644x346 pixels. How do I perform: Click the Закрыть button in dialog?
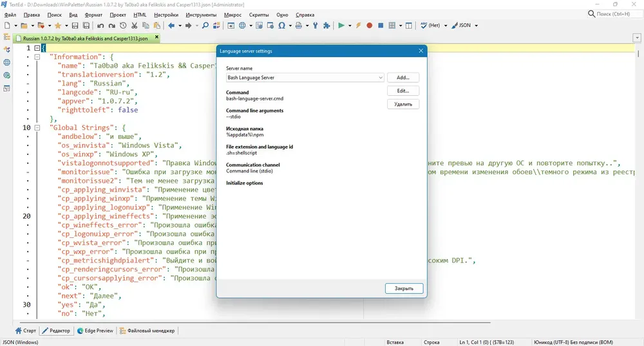point(404,289)
